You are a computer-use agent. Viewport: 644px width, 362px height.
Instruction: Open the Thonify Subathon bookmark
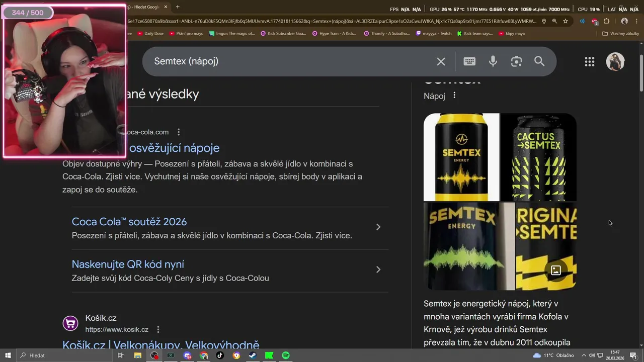pos(387,34)
